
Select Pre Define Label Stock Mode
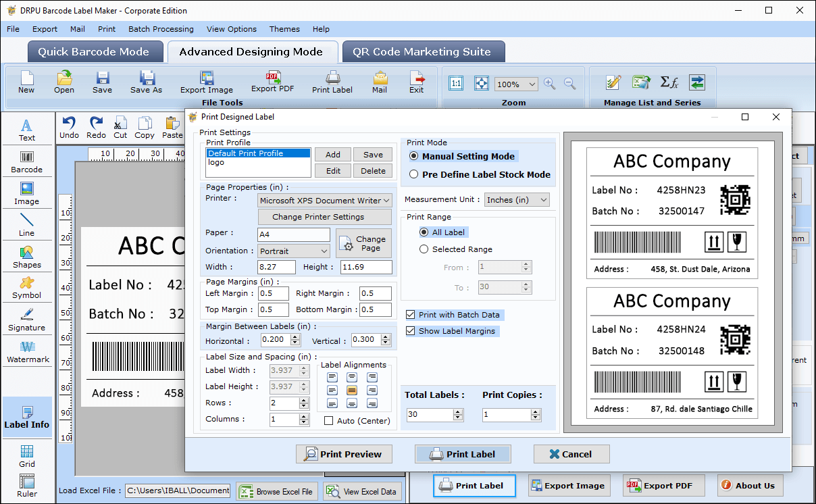[x=414, y=174]
